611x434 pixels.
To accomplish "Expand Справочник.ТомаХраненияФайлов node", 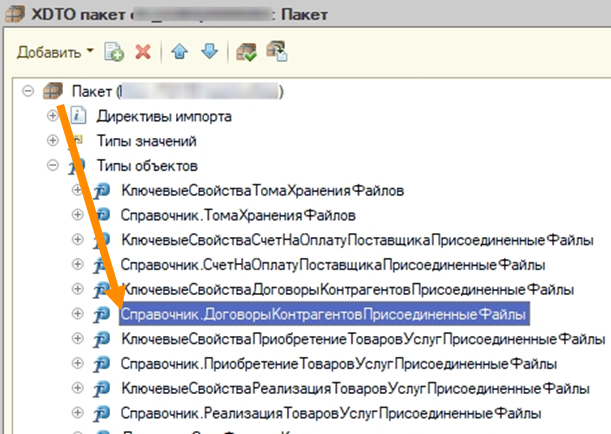I will point(78,215).
